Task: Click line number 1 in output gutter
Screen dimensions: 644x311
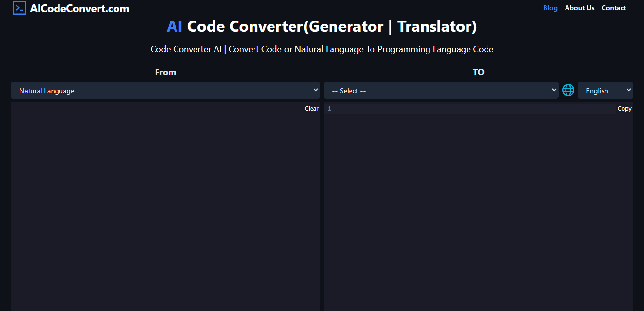Action: click(x=329, y=109)
